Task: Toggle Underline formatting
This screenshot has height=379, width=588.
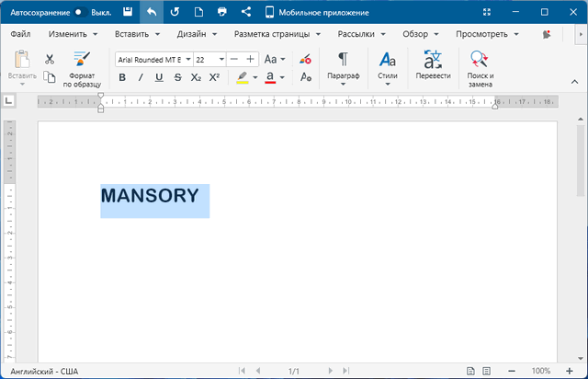Action: click(x=159, y=77)
